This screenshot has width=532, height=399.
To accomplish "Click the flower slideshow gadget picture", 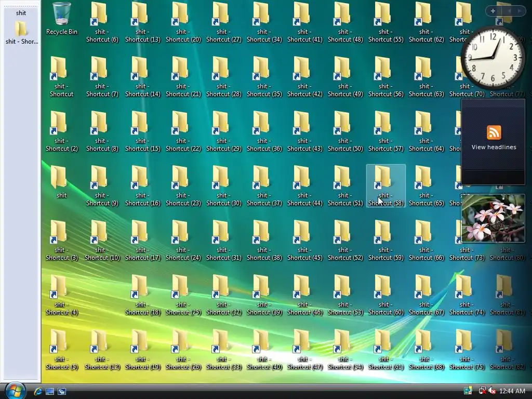I will (x=493, y=218).
